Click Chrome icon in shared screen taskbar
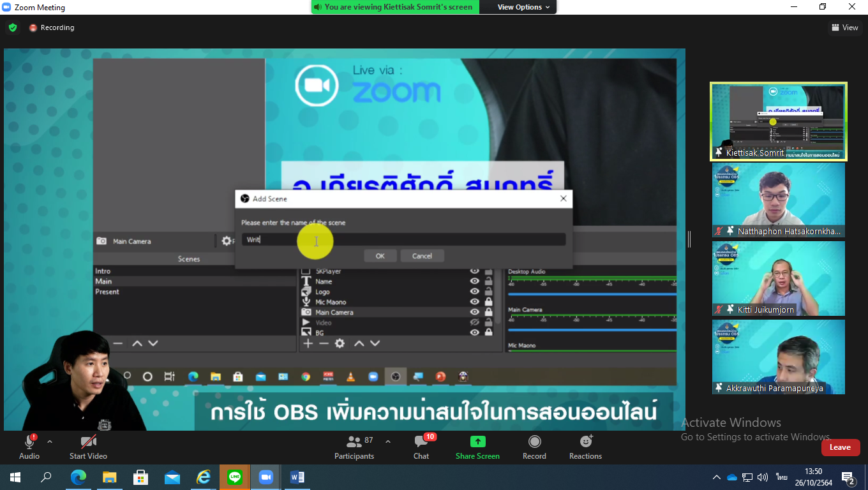The width and height of the screenshot is (868, 490). 306,376
